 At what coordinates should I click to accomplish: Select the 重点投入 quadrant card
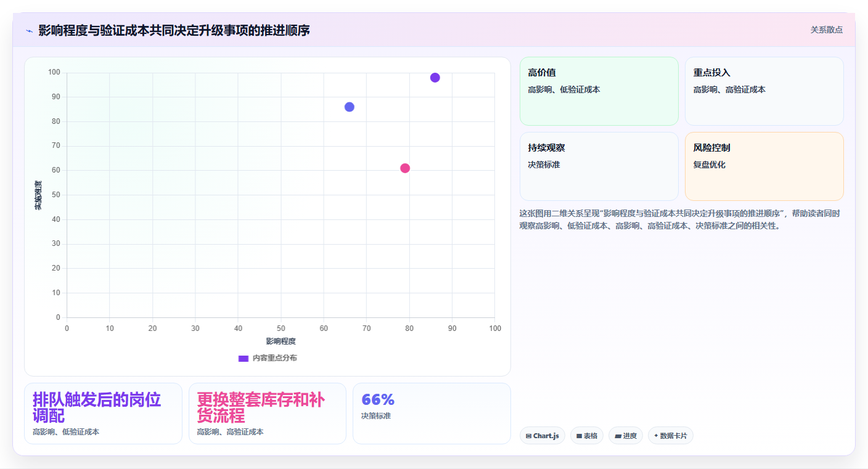coord(764,91)
